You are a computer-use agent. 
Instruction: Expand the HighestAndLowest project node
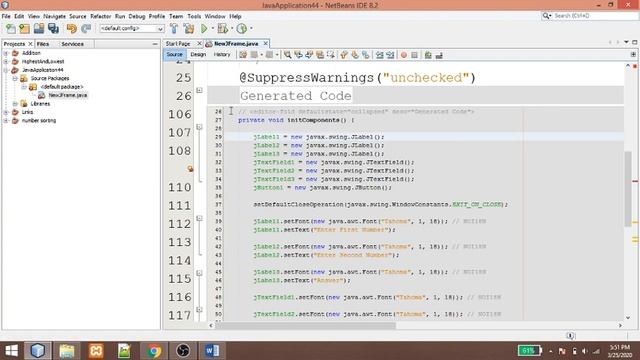[6, 62]
